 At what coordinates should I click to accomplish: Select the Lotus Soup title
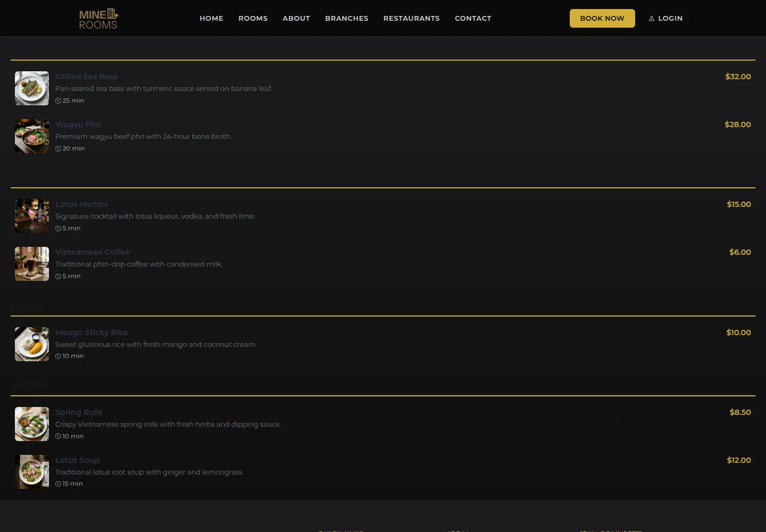tap(77, 460)
